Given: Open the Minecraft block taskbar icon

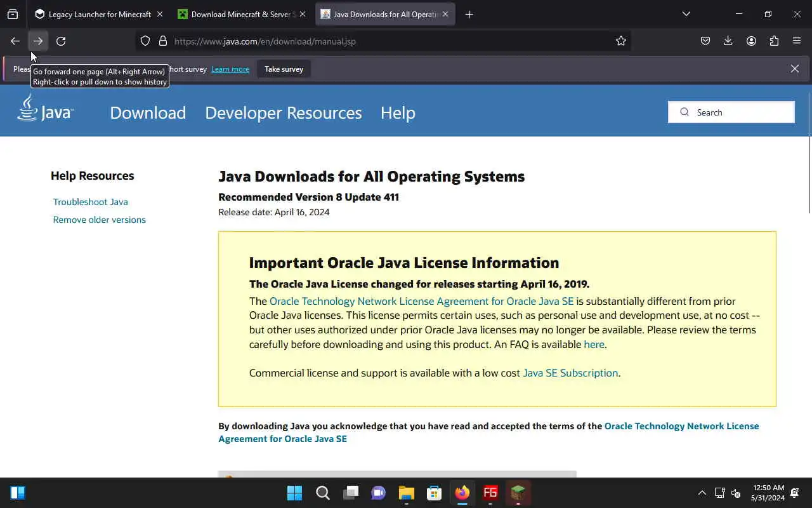Looking at the screenshot, I should tap(518, 493).
